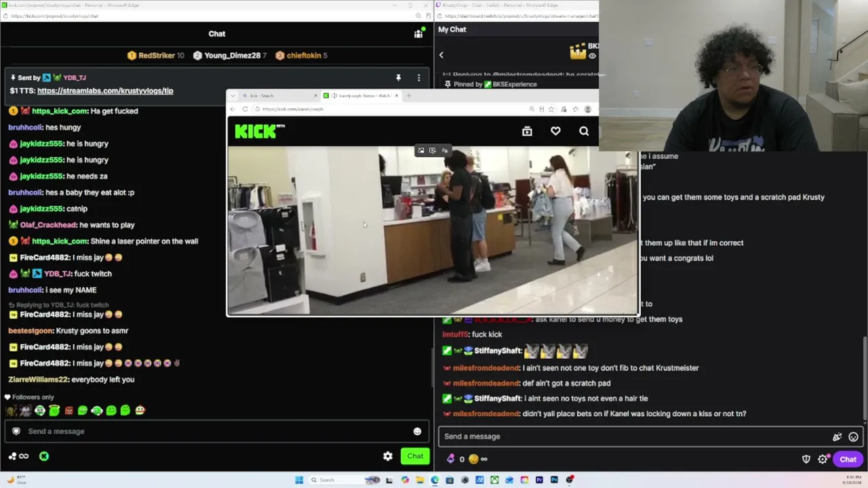Open the Twitch emote picker smiley

pos(853,437)
